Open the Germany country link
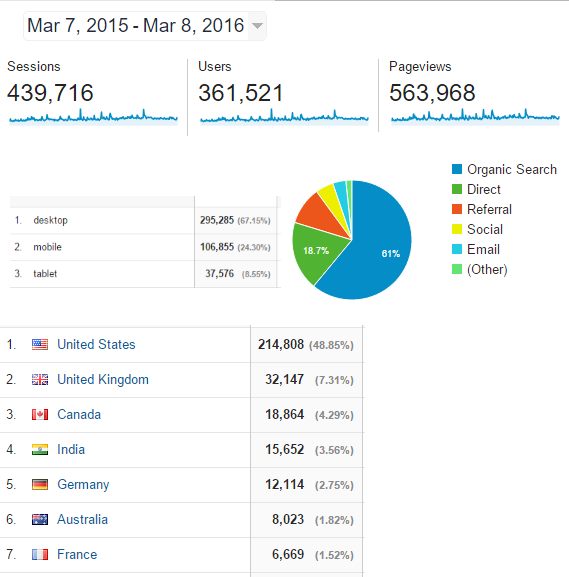 point(83,484)
